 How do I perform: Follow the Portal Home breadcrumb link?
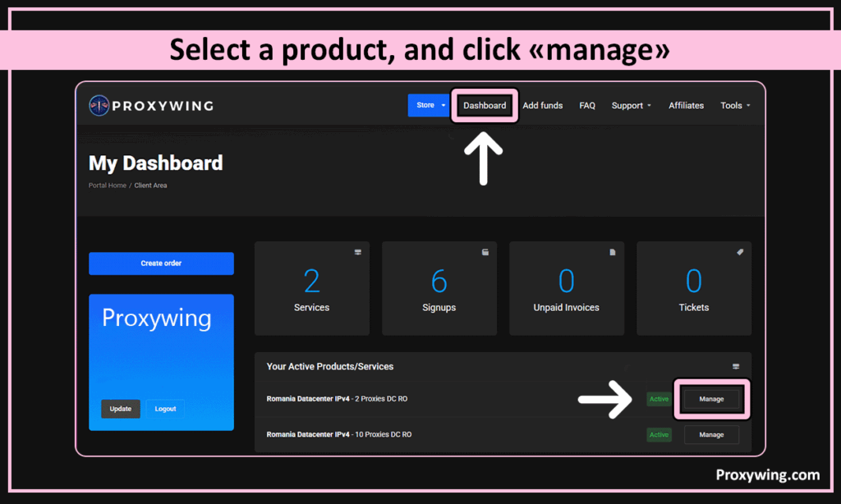click(108, 186)
